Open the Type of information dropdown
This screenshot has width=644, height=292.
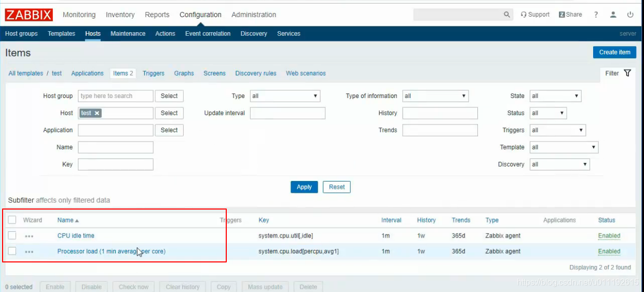435,96
